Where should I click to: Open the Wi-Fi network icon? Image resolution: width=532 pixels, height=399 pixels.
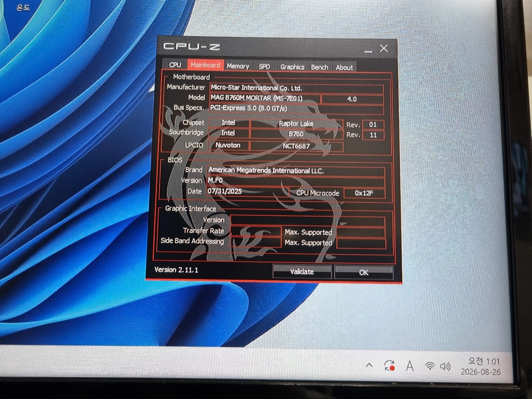point(430,366)
